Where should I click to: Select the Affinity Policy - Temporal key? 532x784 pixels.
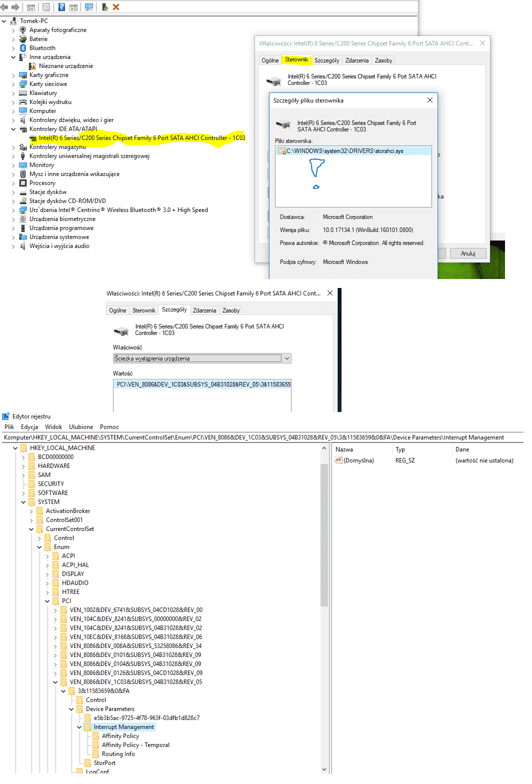tap(135, 745)
